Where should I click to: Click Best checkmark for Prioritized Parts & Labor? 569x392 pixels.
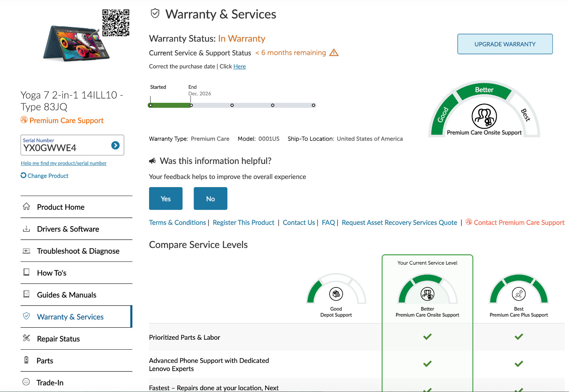519,337
